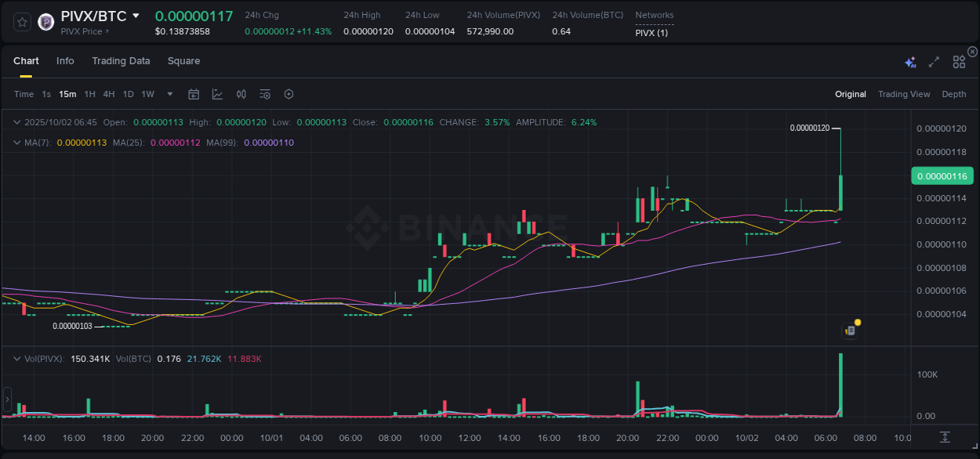Viewport: 980px width, 459px height.
Task: Open the PIVX Price link
Action: 82,32
